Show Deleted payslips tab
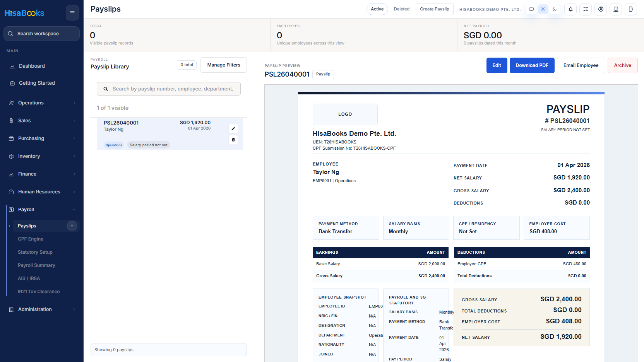The width and height of the screenshot is (644, 362). pyautogui.click(x=402, y=9)
